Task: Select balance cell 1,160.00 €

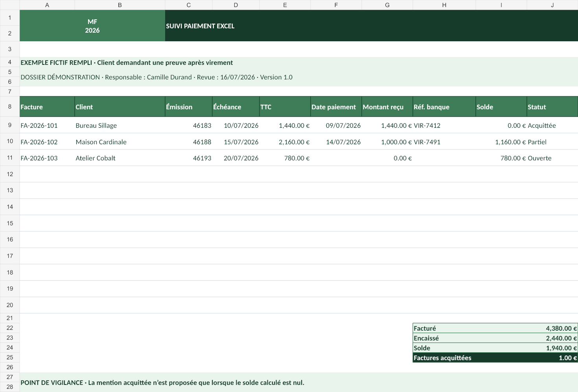Action: [x=501, y=142]
